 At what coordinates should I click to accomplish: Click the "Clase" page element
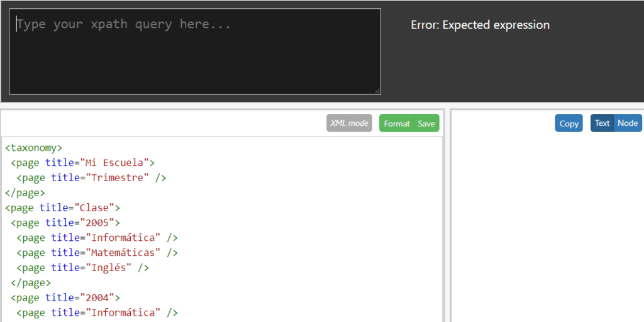62,208
